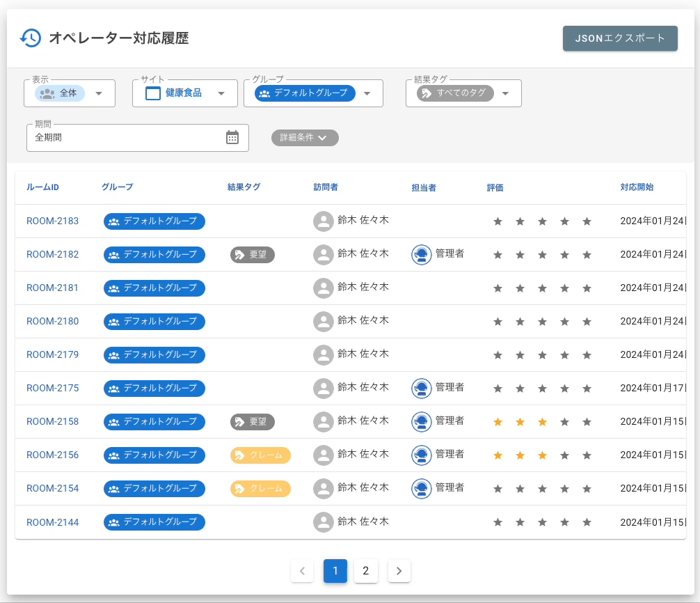The height and width of the screenshot is (603, 700).
Task: Click the next page arrow in pagination
Action: [x=399, y=571]
